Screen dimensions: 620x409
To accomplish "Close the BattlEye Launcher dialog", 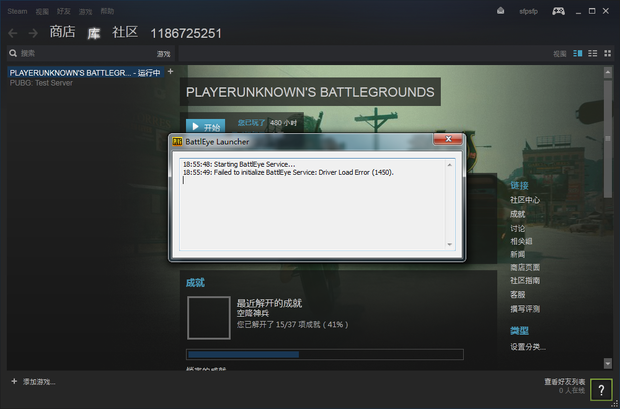I will (x=448, y=138).
